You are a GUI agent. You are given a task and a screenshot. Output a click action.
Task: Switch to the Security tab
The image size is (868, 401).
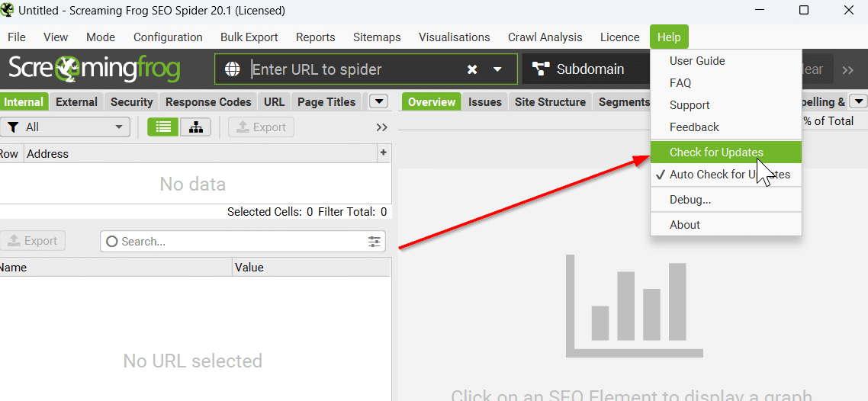click(131, 101)
